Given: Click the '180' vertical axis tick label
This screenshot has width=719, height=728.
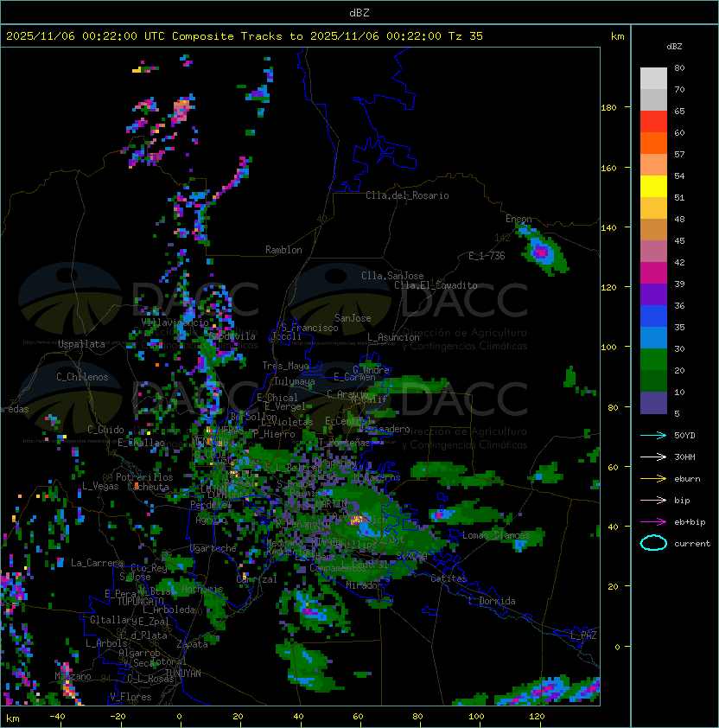Looking at the screenshot, I should [608, 108].
